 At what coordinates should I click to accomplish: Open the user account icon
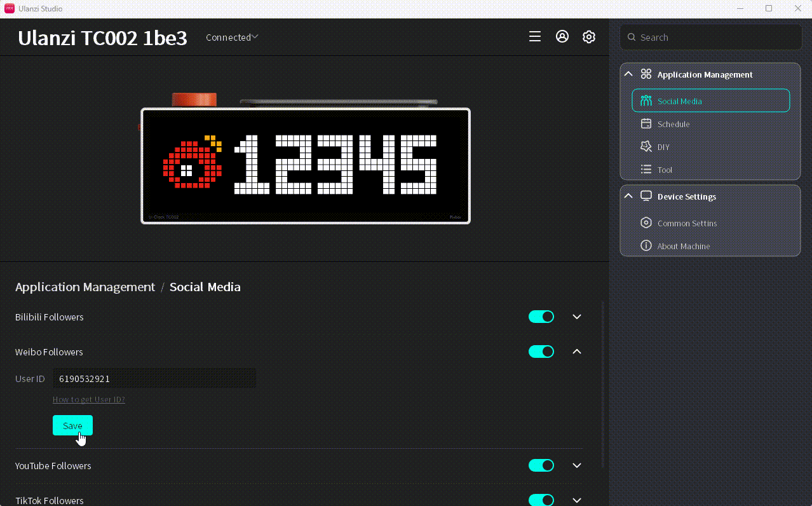[x=562, y=37]
